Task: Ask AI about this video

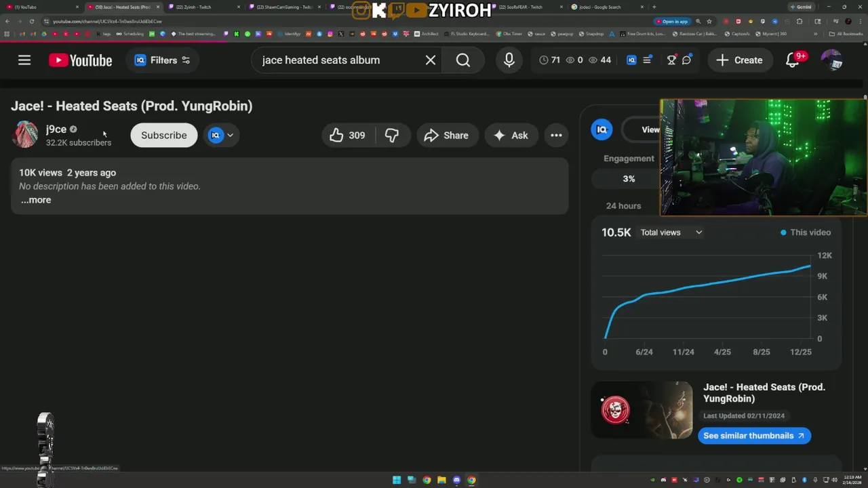Action: [x=511, y=136]
